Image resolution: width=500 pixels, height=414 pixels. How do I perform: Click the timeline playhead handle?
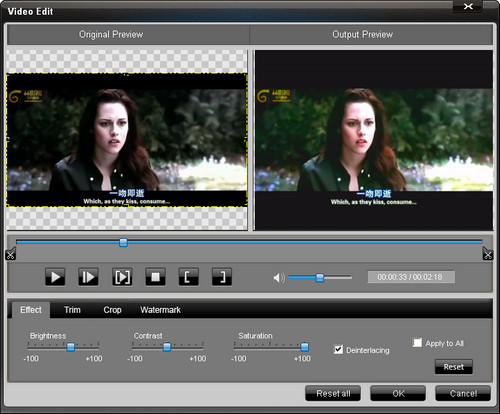coord(123,242)
